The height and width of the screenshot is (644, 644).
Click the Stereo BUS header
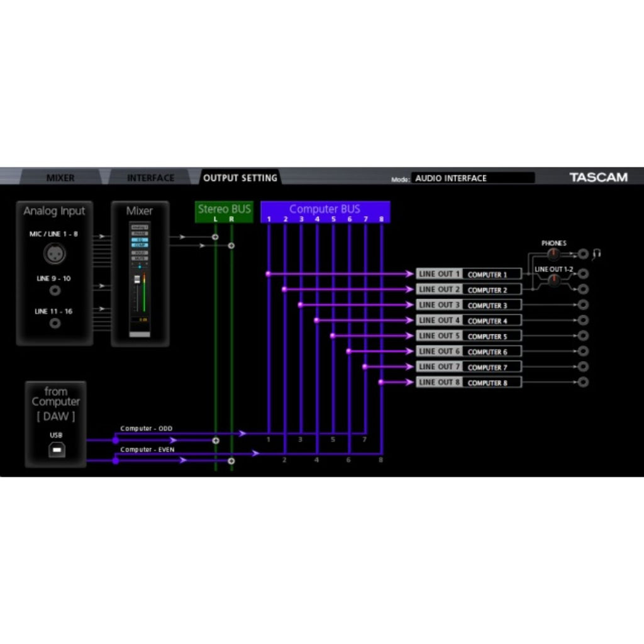click(x=224, y=212)
